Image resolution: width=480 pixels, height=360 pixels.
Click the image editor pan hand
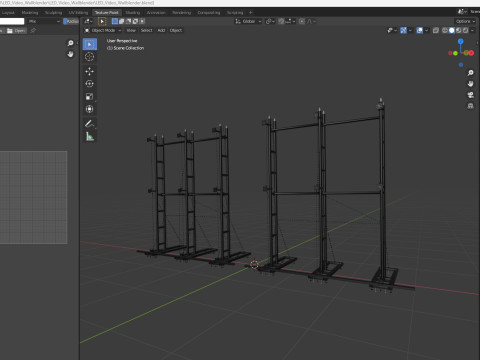(x=70, y=54)
